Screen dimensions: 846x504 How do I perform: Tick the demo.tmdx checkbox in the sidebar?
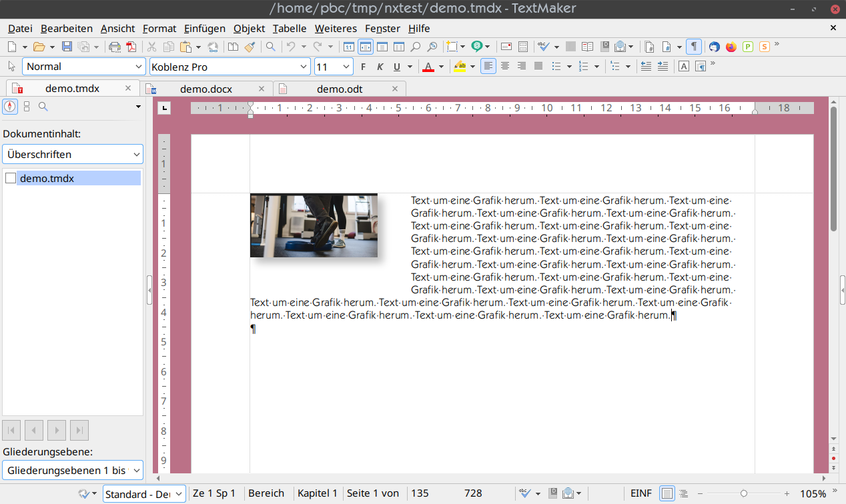(x=11, y=178)
